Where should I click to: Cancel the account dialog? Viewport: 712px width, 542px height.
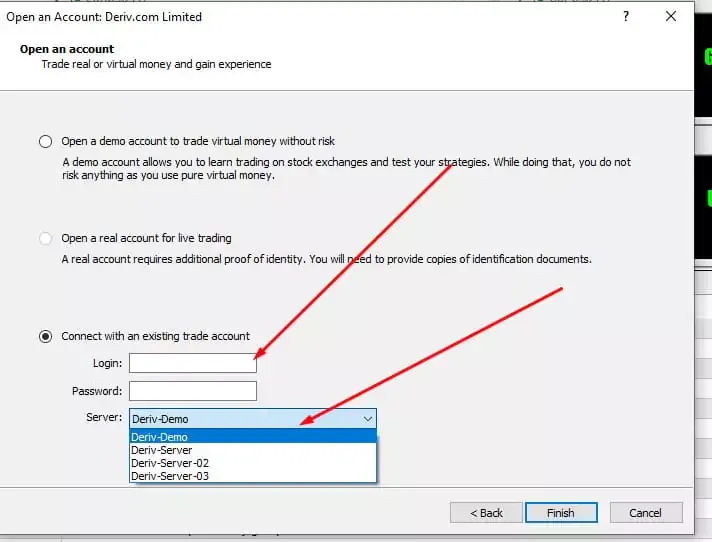point(646,513)
